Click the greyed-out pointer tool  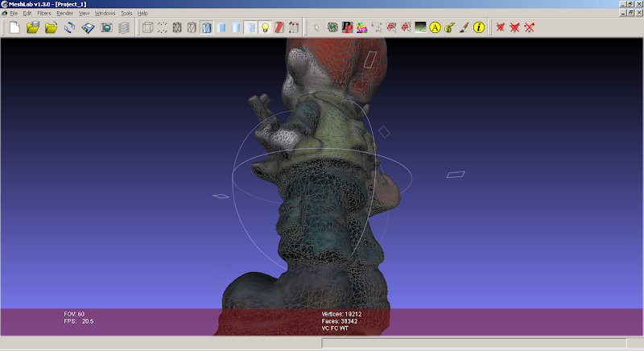(316, 27)
